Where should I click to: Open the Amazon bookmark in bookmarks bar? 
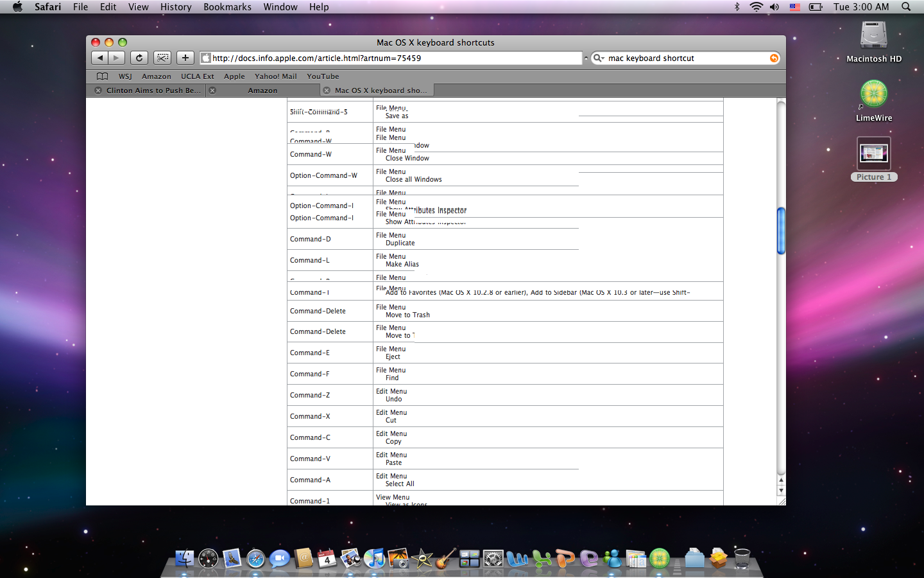157,76
